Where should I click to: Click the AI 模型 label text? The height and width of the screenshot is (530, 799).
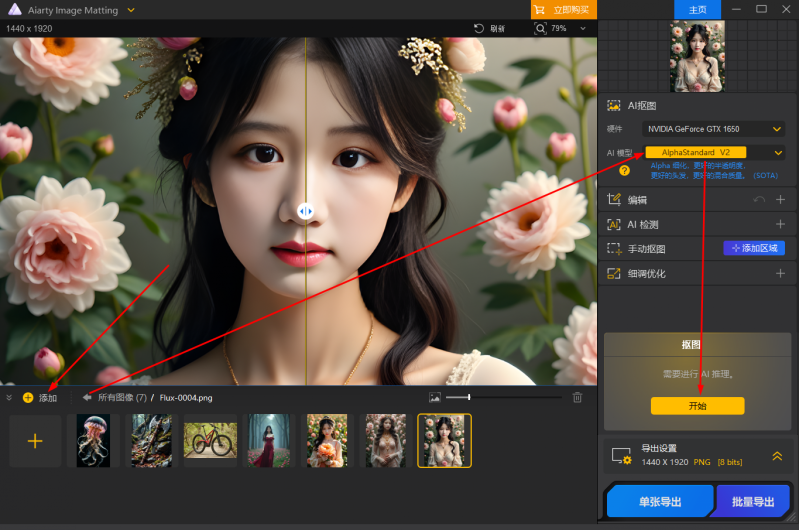click(619, 153)
